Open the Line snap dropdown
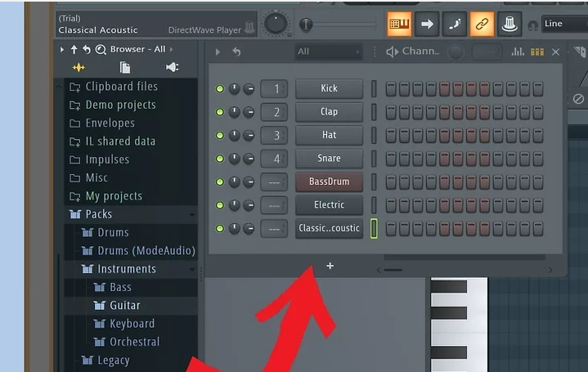This screenshot has height=372, width=588. click(565, 24)
